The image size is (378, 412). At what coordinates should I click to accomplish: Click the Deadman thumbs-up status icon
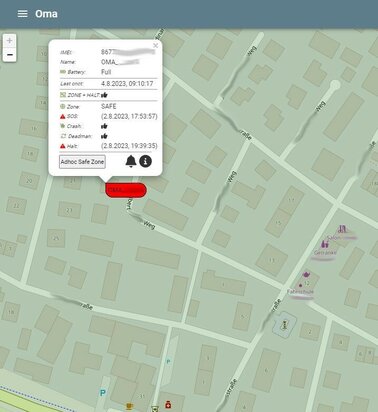(x=104, y=136)
